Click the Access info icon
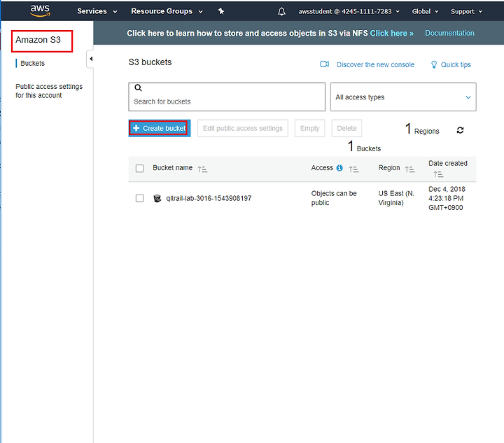The width and height of the screenshot is (504, 443). [339, 168]
